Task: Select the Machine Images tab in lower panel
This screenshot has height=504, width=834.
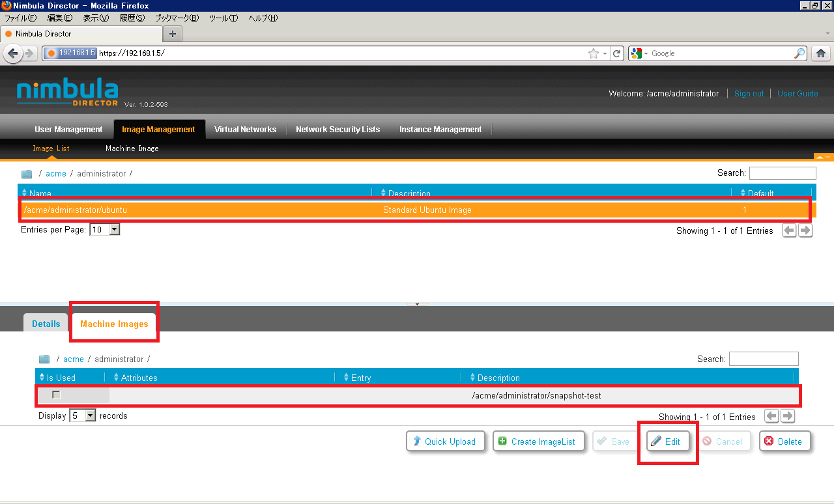Action: click(x=114, y=324)
